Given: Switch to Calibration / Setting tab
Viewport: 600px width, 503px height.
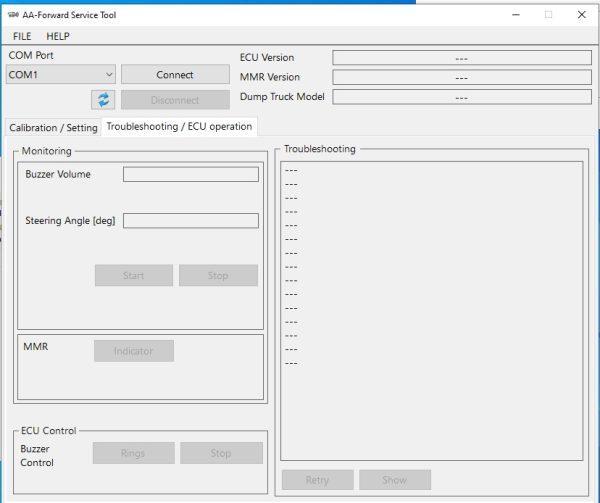Looking at the screenshot, I should tap(53, 127).
